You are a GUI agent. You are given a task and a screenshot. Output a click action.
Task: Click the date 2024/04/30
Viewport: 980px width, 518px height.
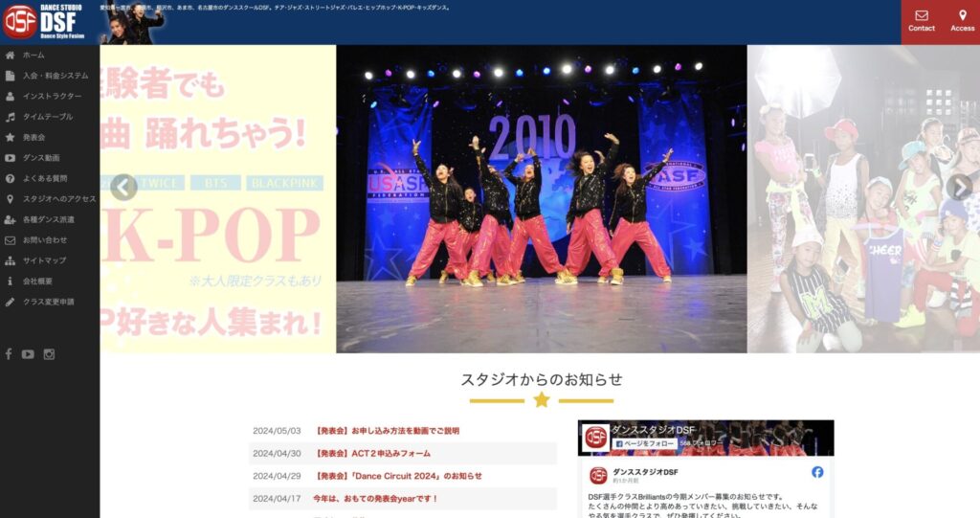(277, 454)
